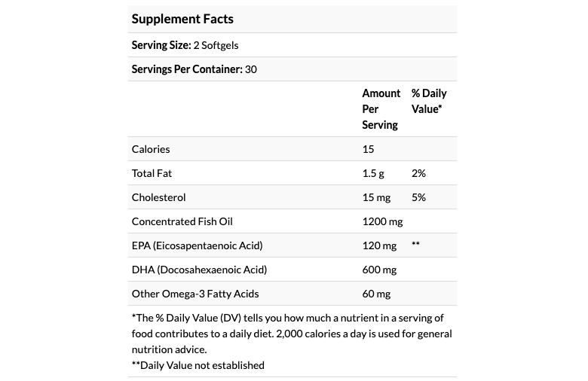This screenshot has width=588, height=381.
Task: Select the Calories row label
Action: coord(151,149)
